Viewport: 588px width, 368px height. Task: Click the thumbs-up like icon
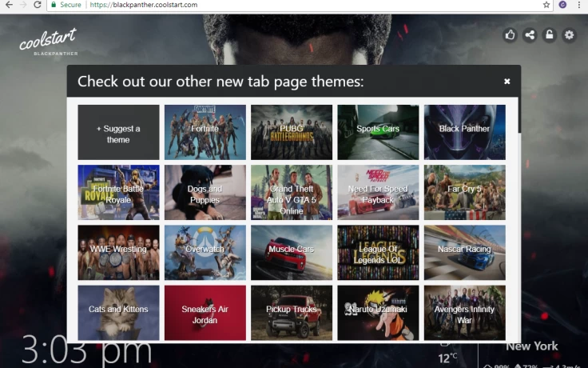(510, 35)
